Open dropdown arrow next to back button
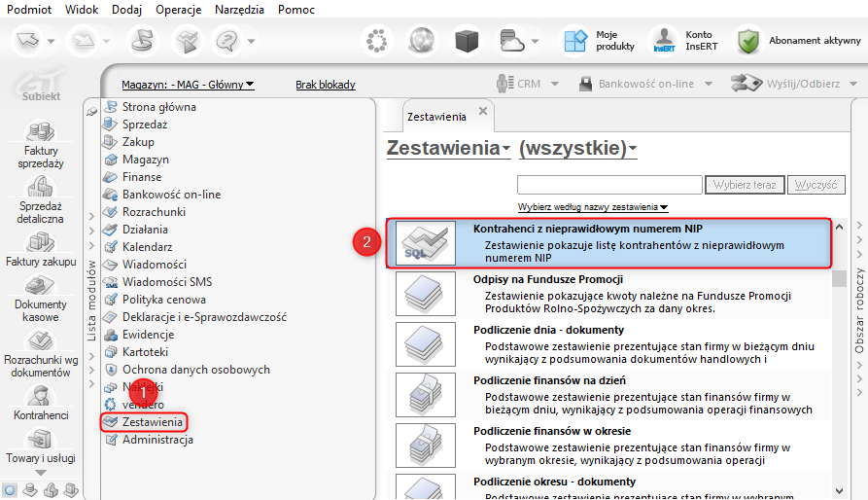The image size is (868, 500). pos(51,42)
